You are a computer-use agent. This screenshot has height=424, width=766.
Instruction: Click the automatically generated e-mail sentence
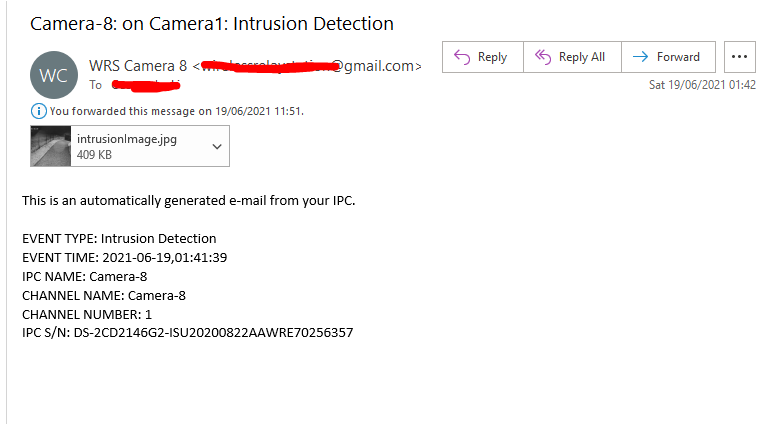click(189, 201)
